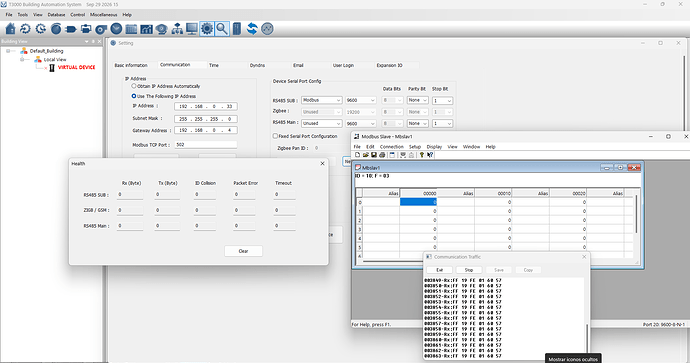Switch to the Time tab

coord(214,65)
